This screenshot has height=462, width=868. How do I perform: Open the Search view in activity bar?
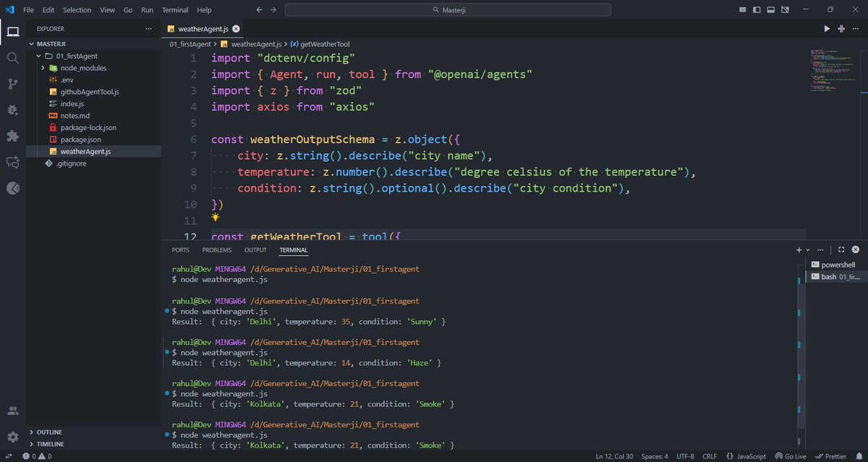(13, 58)
